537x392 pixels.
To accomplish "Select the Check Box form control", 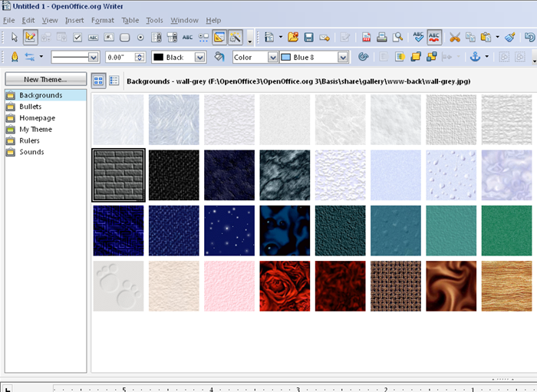I will [77, 37].
